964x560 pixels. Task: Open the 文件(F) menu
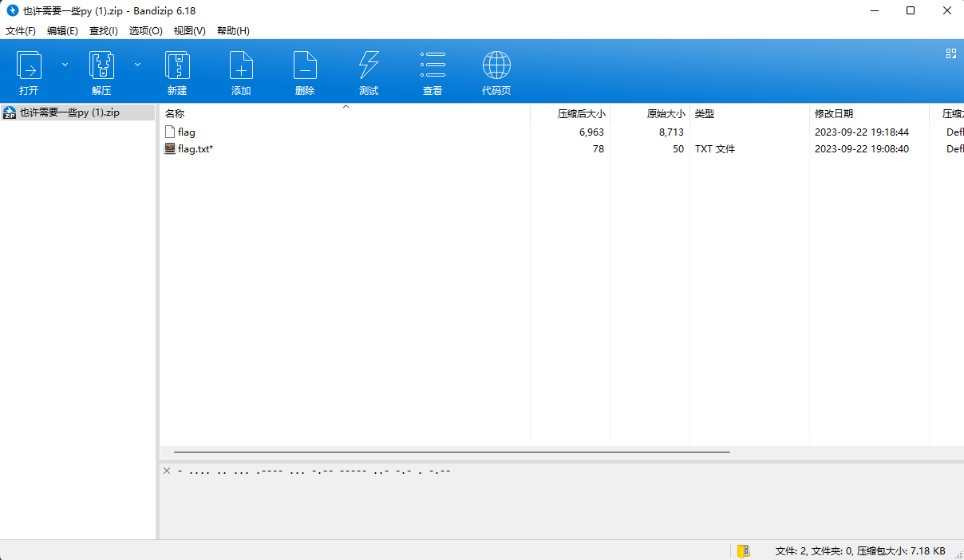coord(20,30)
